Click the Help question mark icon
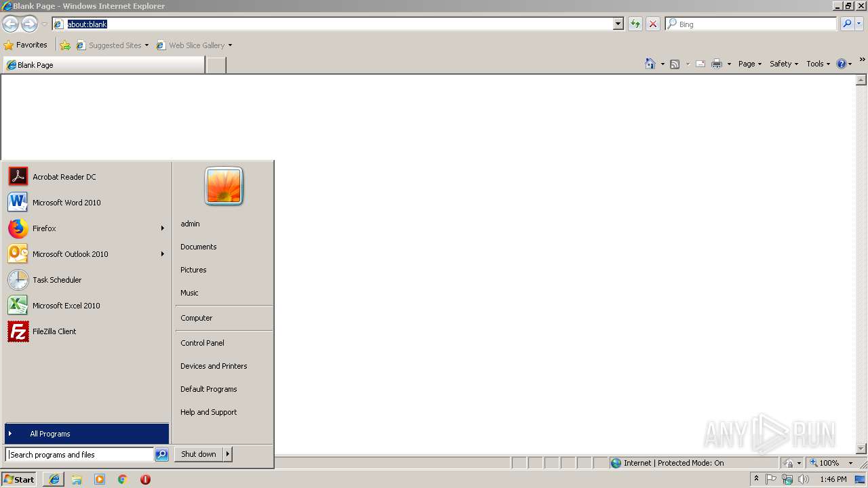The width and height of the screenshot is (868, 488). point(842,64)
